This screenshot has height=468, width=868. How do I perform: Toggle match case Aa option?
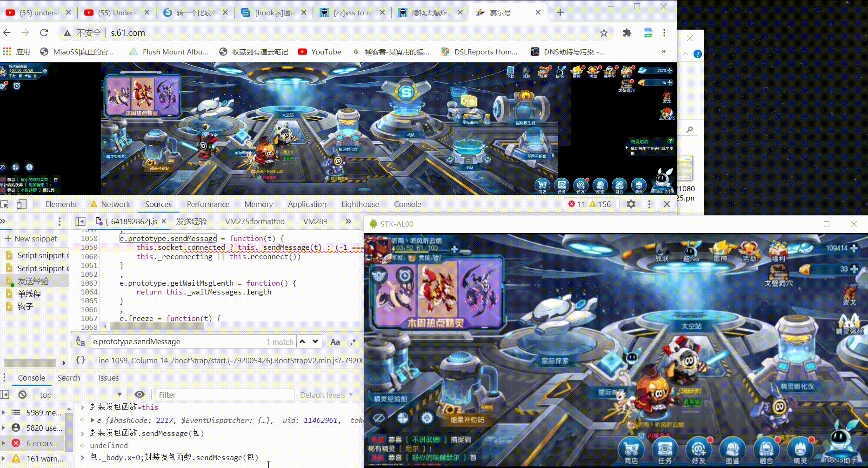coord(335,342)
